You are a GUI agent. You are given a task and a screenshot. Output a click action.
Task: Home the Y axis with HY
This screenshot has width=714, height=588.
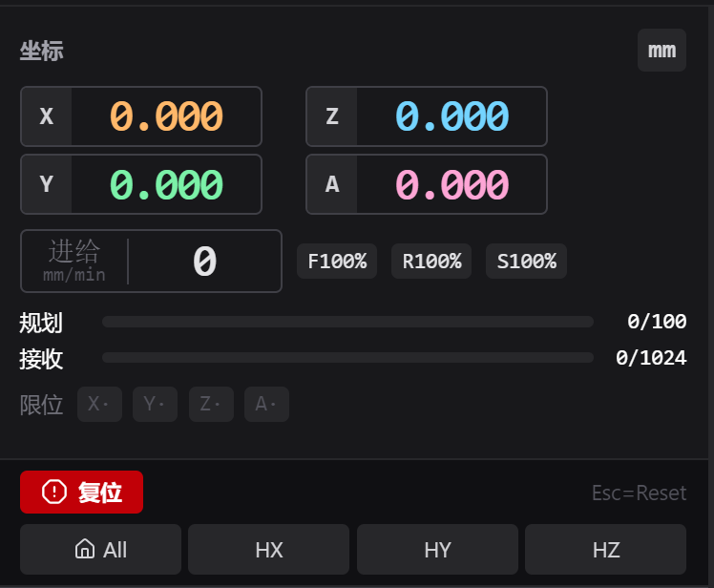tap(437, 549)
